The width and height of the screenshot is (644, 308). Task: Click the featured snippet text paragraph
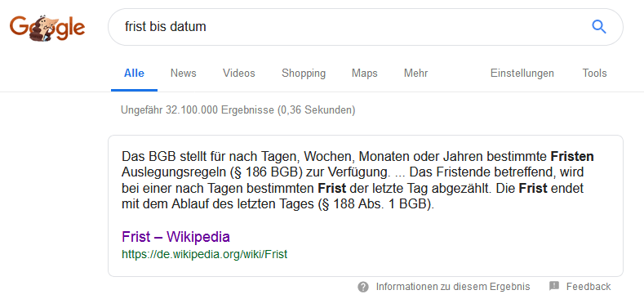[x=358, y=181]
